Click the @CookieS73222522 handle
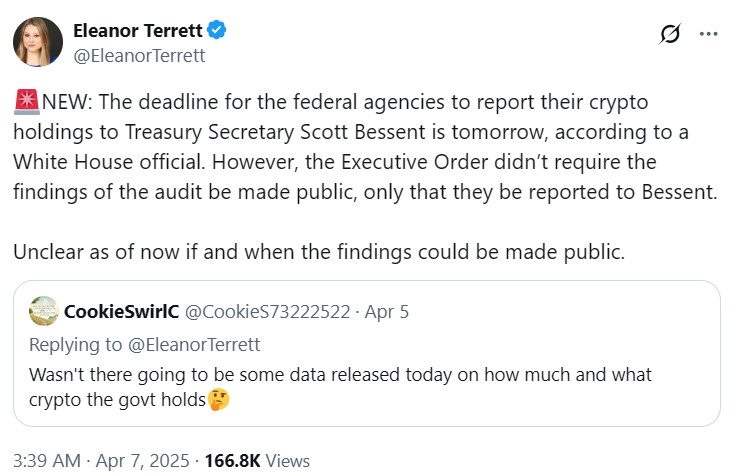The width and height of the screenshot is (733, 476). pyautogui.click(x=268, y=311)
